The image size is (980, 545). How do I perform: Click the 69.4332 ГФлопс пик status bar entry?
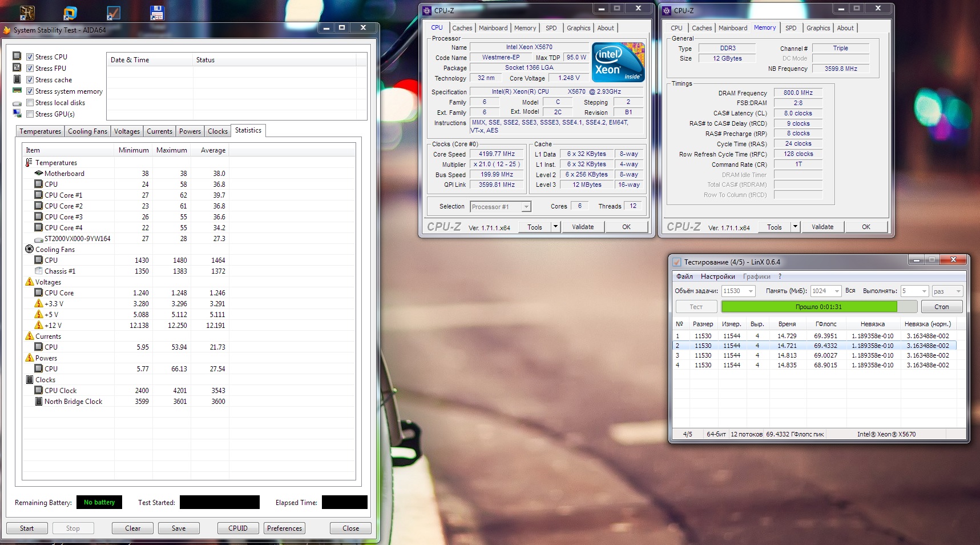(x=795, y=434)
